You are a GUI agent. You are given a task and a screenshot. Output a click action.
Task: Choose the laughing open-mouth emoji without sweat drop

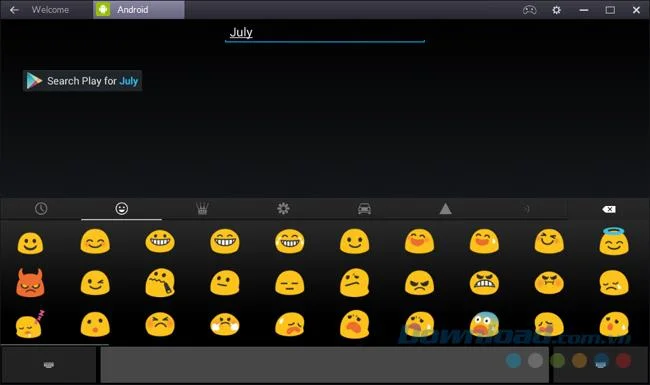420,242
